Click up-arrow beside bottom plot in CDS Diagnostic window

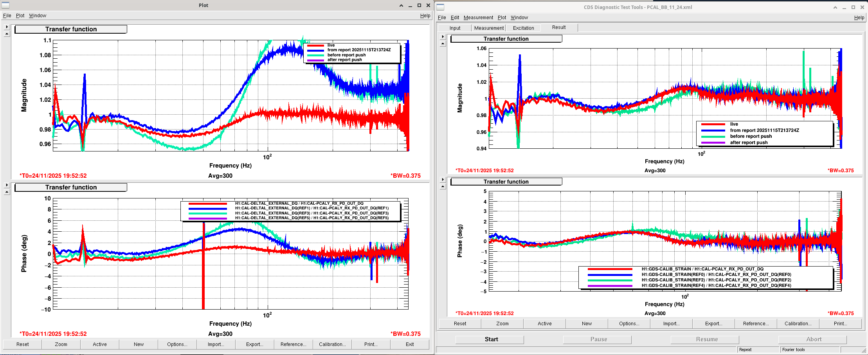443,186
